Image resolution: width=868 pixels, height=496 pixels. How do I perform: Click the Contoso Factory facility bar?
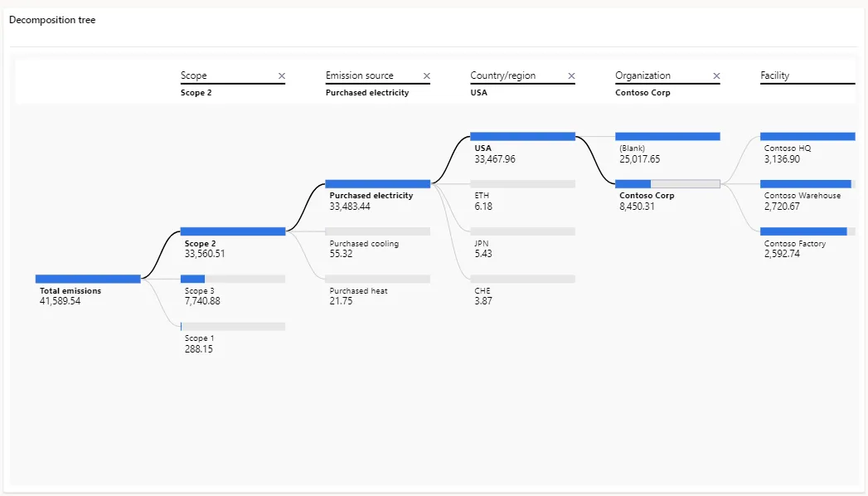807,231
